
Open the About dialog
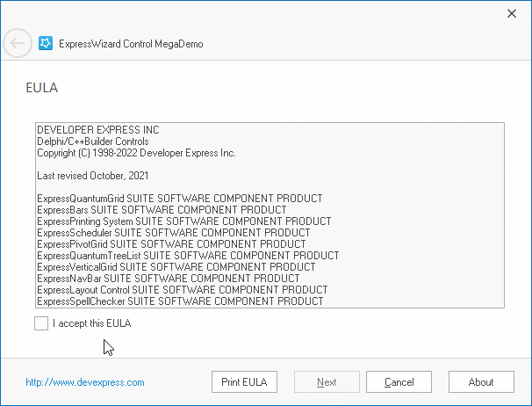tap(481, 382)
